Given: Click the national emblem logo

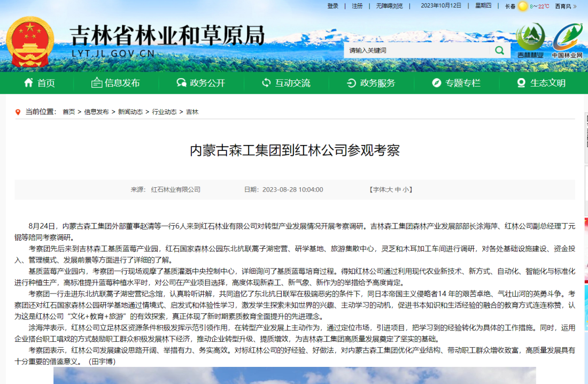Looking at the screenshot, I should [29, 42].
